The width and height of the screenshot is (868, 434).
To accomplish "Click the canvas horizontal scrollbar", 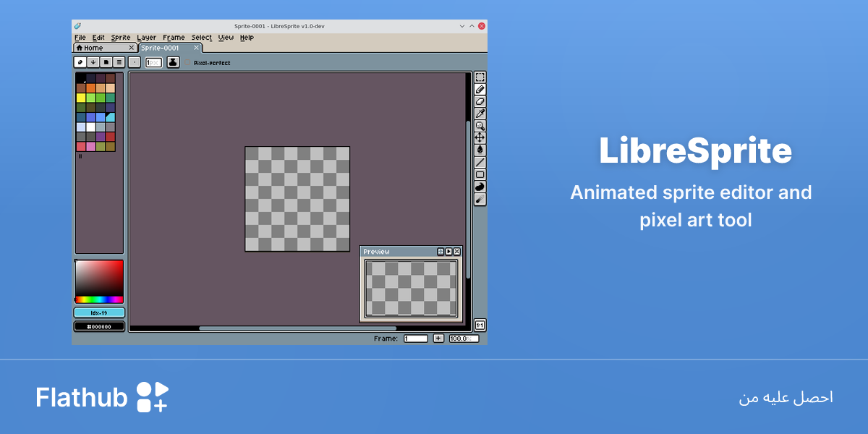I will tap(298, 328).
